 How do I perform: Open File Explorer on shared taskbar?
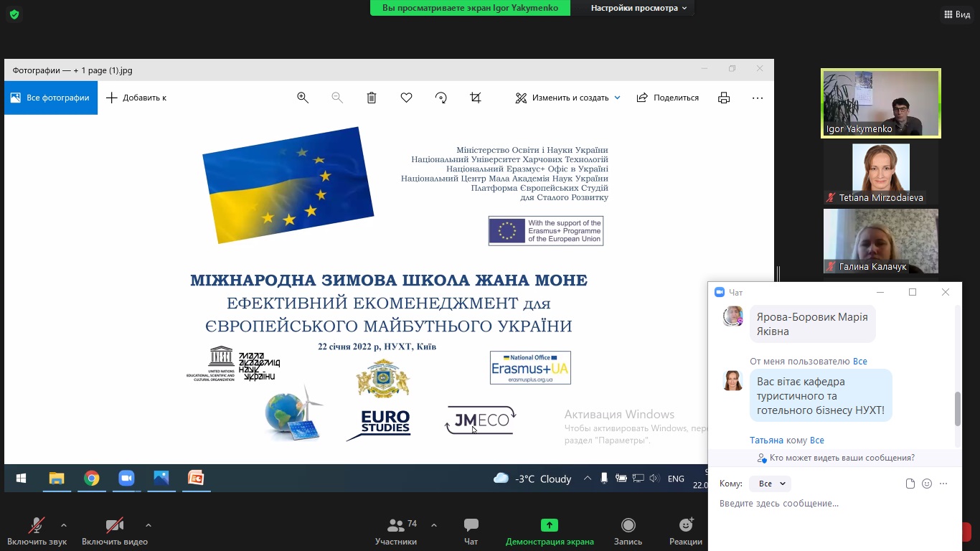[57, 479]
